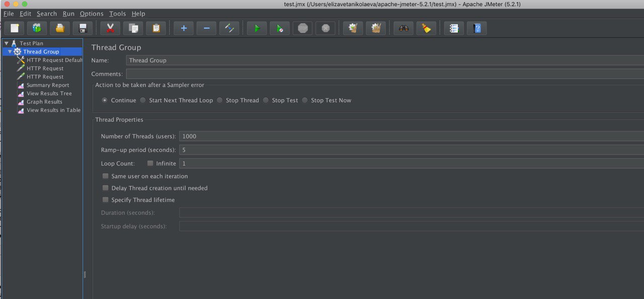The width and height of the screenshot is (644, 299).
Task: Click the Comments input field
Action: point(385,74)
